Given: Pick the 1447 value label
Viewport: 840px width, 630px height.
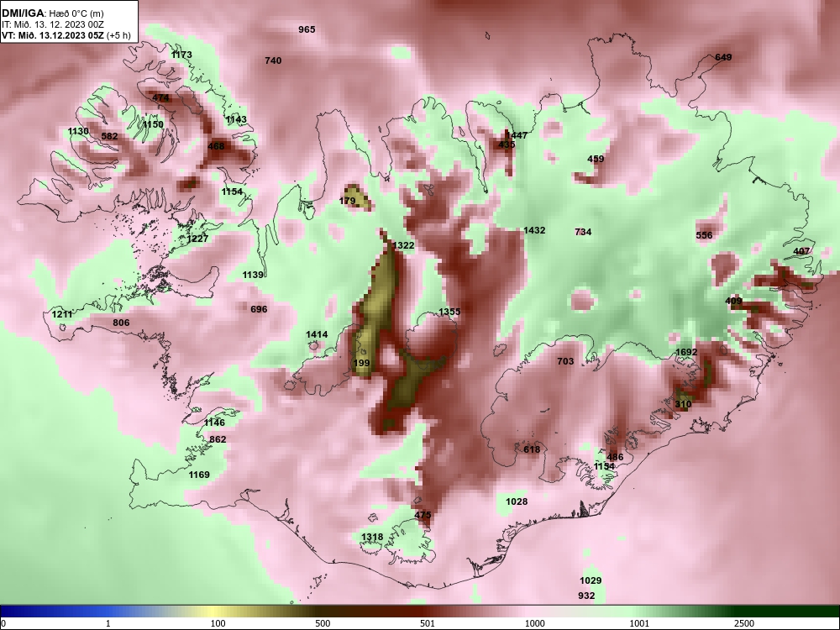Looking at the screenshot, I should (x=517, y=135).
